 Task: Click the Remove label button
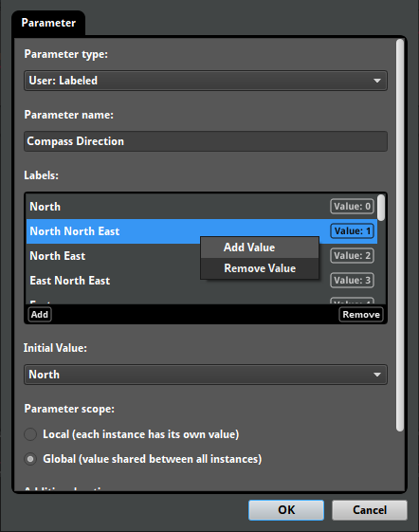(361, 315)
